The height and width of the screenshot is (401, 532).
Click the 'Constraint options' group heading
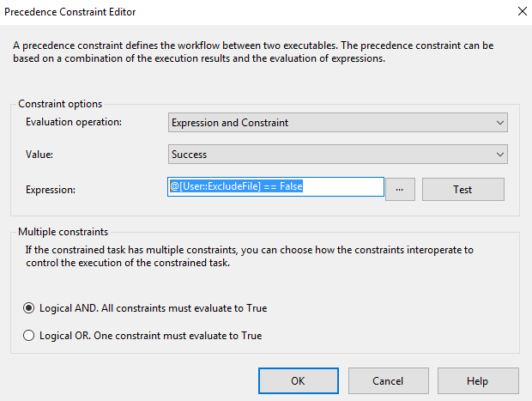tap(60, 104)
